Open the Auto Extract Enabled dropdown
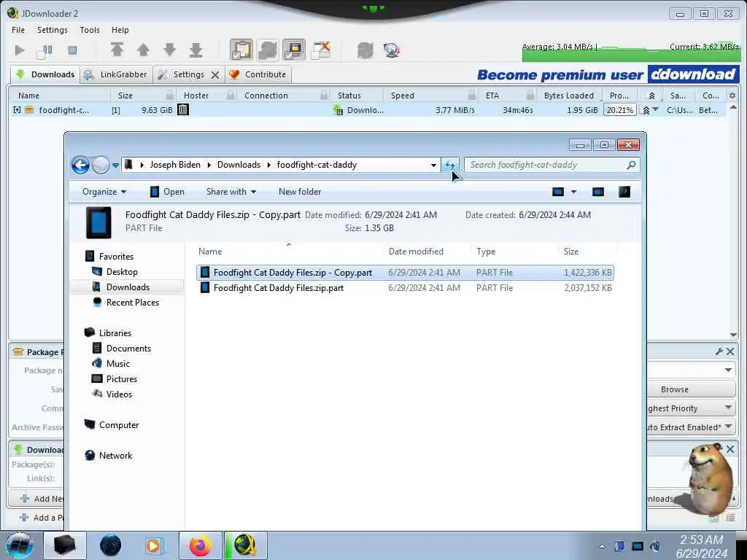Image resolution: width=747 pixels, height=560 pixels. click(691, 427)
